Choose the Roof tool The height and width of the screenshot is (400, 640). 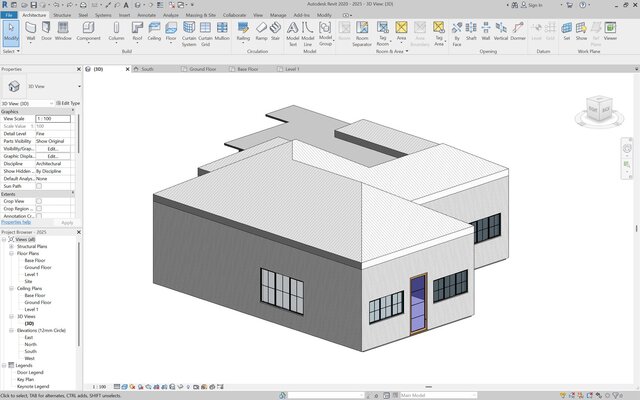coord(137,29)
